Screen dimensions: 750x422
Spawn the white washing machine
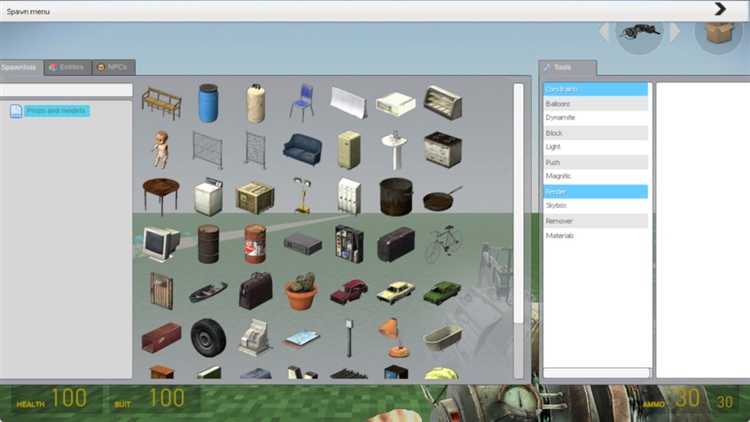[x=208, y=196]
